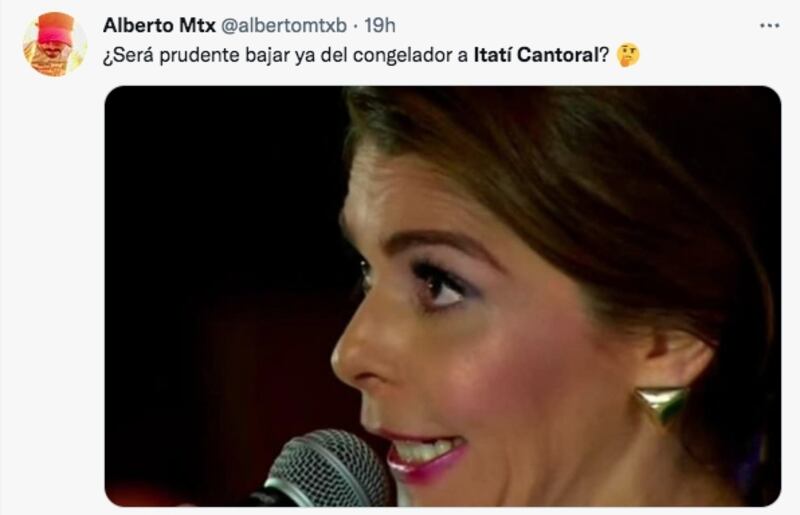This screenshot has width=800, height=515.
Task: Open the tweet via the 19h timestamp
Action: [380, 25]
